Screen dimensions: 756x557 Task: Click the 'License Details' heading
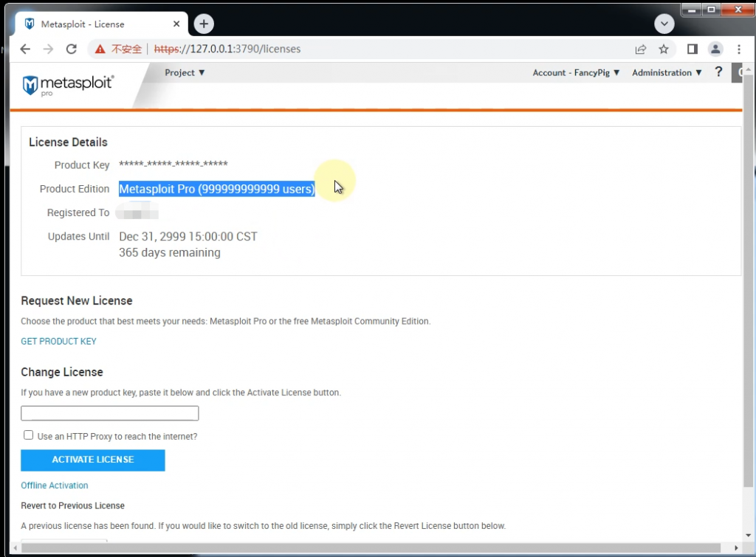coord(68,142)
